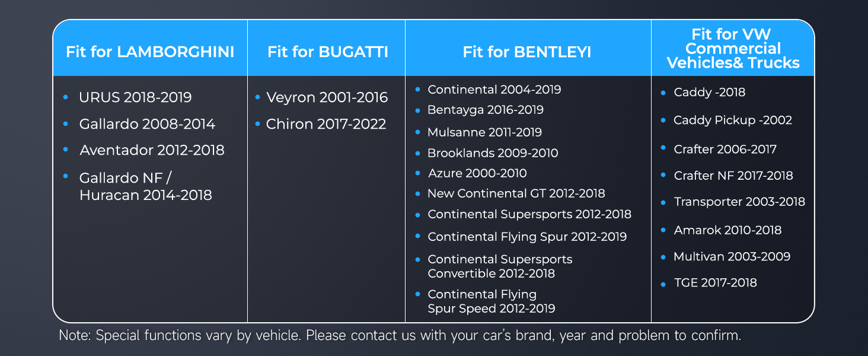Select the Caddy Pickup -2002 item
This screenshot has height=356, width=868.
click(x=732, y=120)
